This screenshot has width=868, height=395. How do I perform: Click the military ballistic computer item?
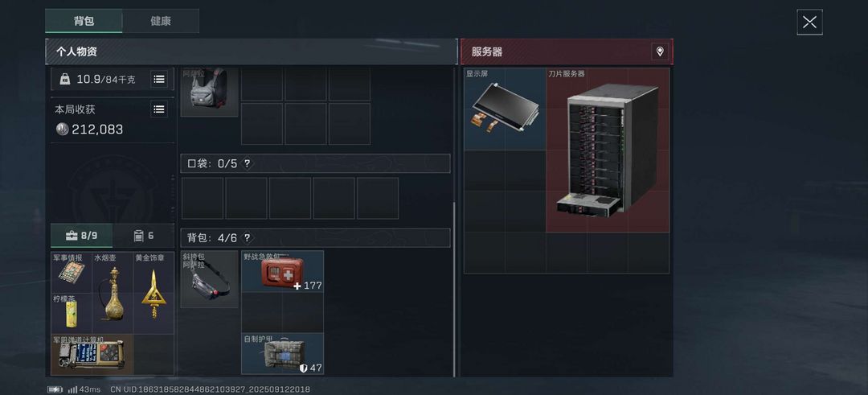point(92,355)
